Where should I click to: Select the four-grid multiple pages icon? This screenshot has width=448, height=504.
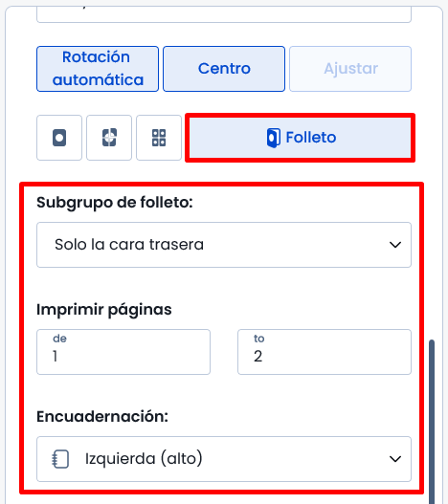pyautogui.click(x=159, y=138)
